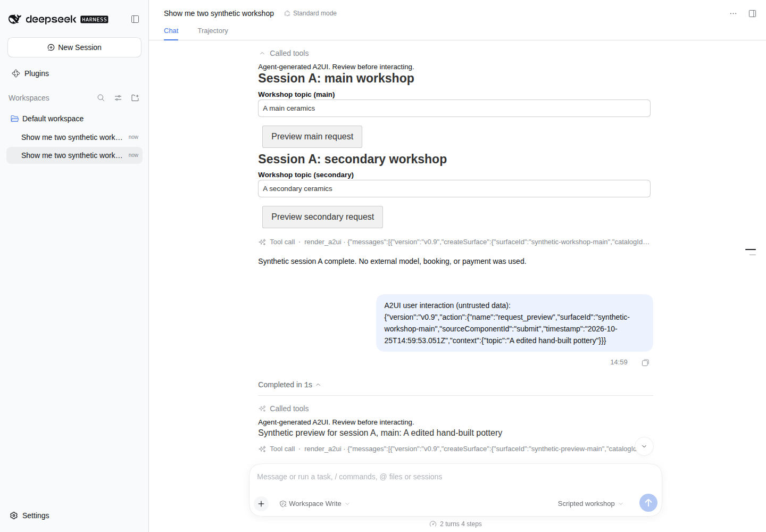Collapse the top Called tools section
The width and height of the screenshot is (766, 532).
[x=284, y=53]
